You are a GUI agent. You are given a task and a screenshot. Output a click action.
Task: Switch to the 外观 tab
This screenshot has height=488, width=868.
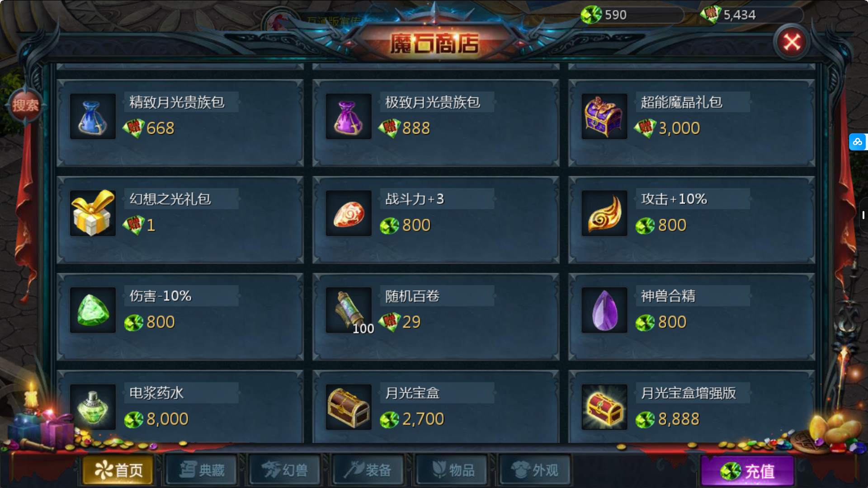(535, 470)
